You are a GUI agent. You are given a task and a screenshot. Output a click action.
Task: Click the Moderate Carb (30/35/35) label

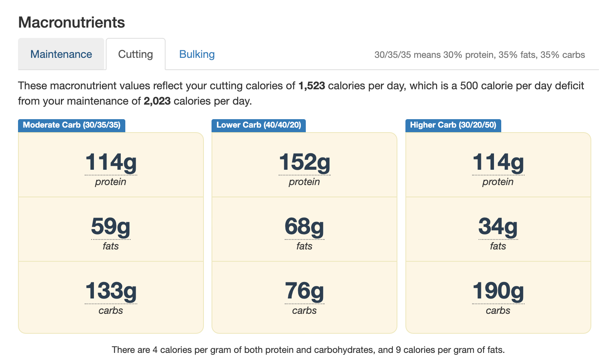[x=72, y=125]
